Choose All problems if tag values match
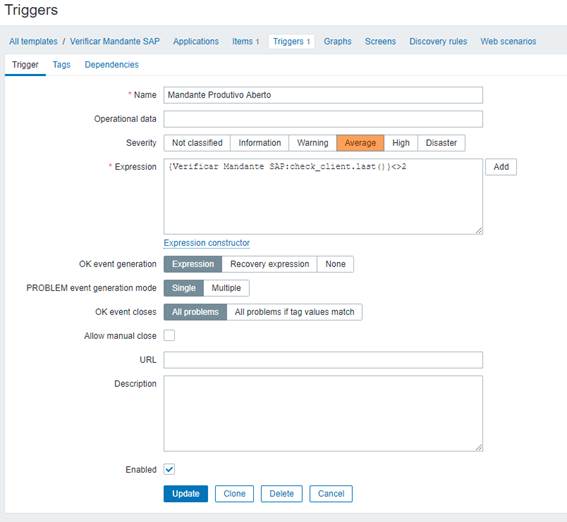The image size is (567, 522). tap(294, 312)
